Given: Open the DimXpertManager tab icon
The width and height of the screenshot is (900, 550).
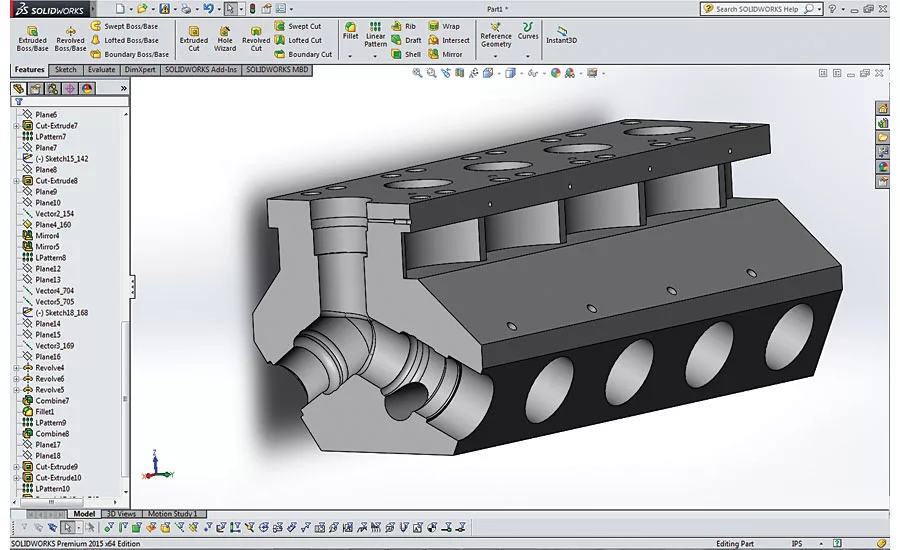Looking at the screenshot, I should coord(69,88).
